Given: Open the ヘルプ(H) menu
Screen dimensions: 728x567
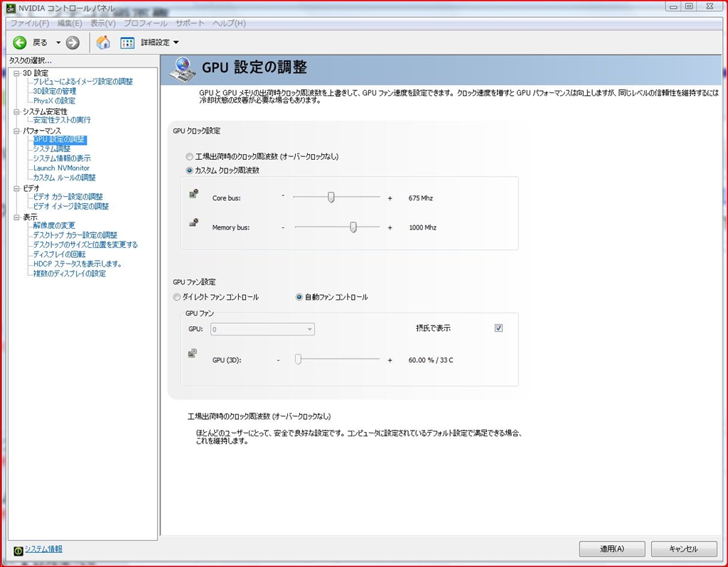Looking at the screenshot, I should tap(229, 23).
